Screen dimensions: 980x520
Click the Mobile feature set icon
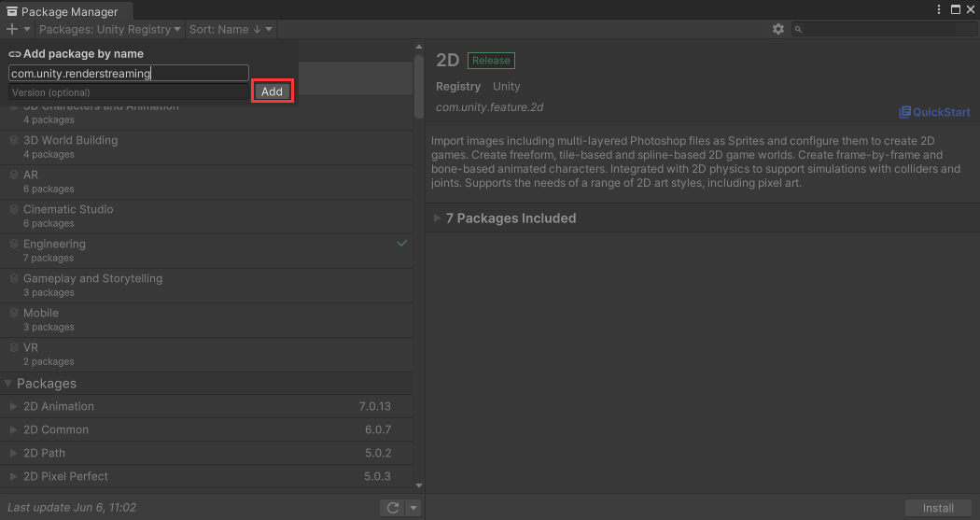(x=14, y=313)
